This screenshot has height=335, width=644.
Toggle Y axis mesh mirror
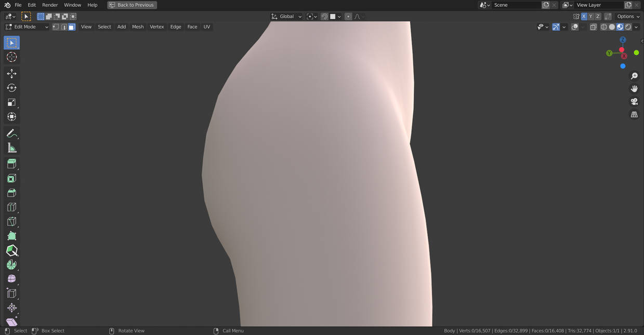(x=590, y=17)
